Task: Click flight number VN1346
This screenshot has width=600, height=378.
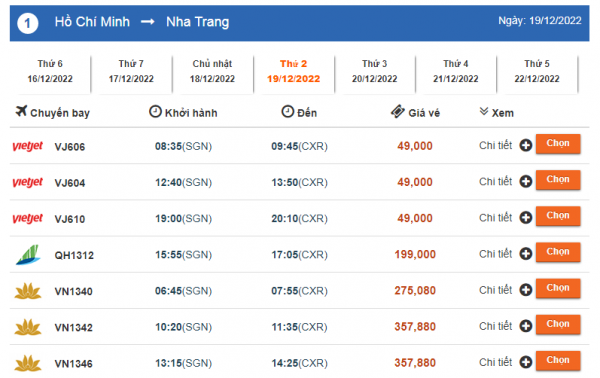Action: click(73, 364)
